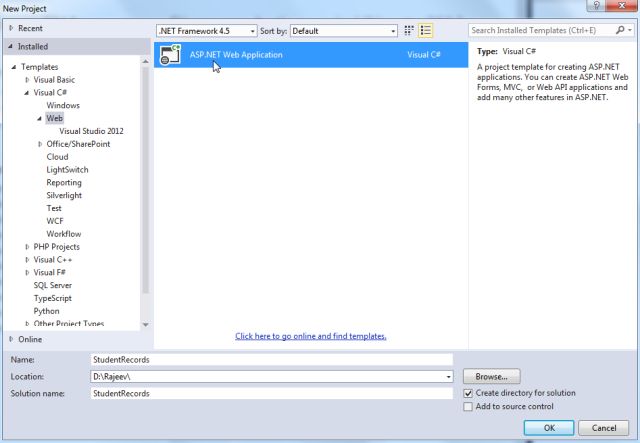Enable Add to source control checkbox

click(468, 407)
